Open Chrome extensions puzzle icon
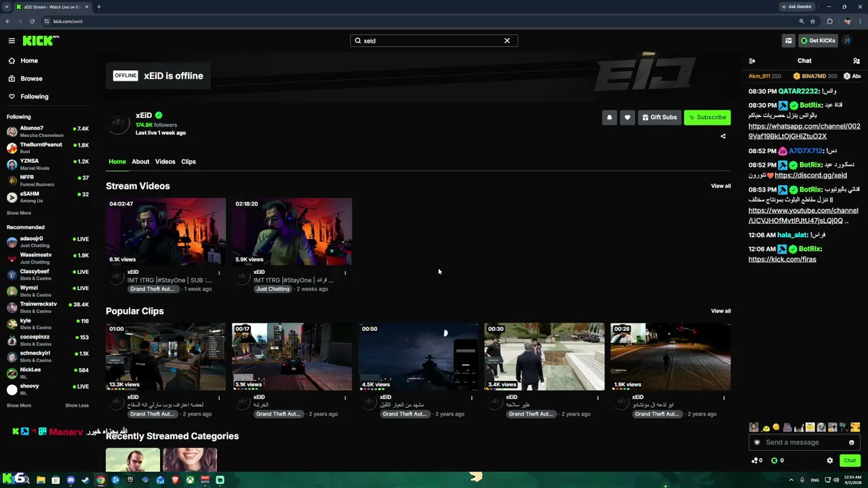868x488 pixels. click(x=829, y=21)
